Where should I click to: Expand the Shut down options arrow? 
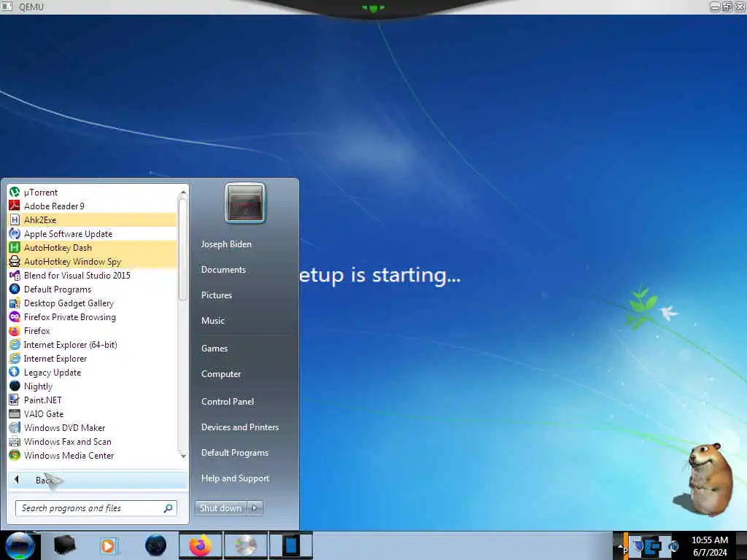tap(255, 508)
